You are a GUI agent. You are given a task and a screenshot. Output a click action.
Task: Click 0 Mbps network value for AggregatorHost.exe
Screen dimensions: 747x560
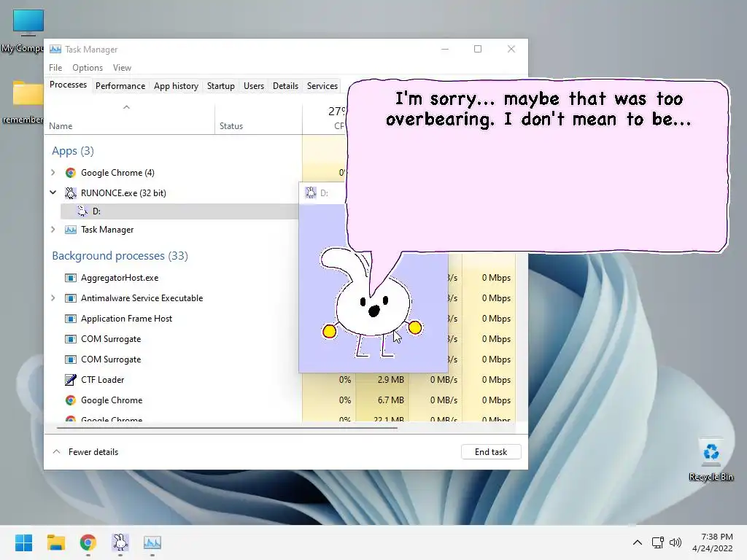[496, 278]
